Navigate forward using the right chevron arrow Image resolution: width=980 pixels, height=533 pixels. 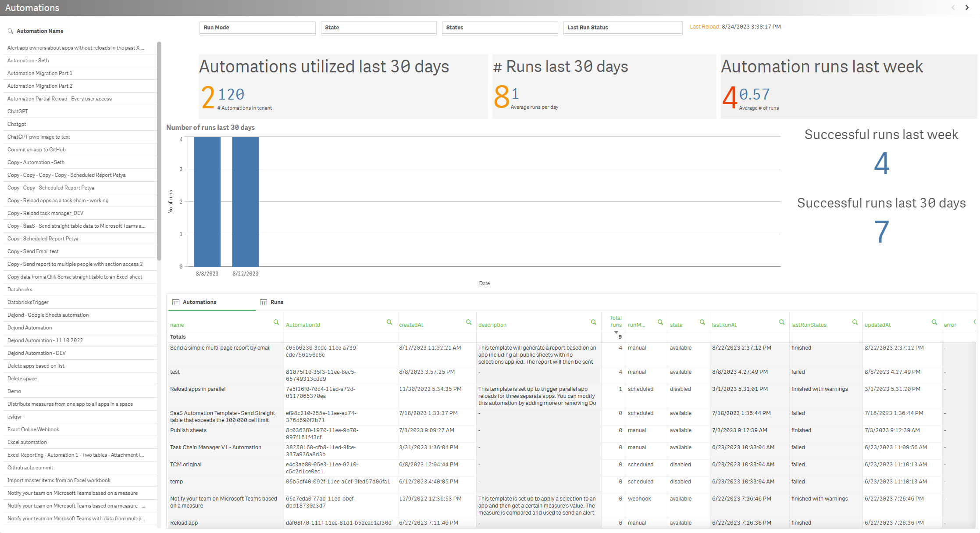[967, 7]
